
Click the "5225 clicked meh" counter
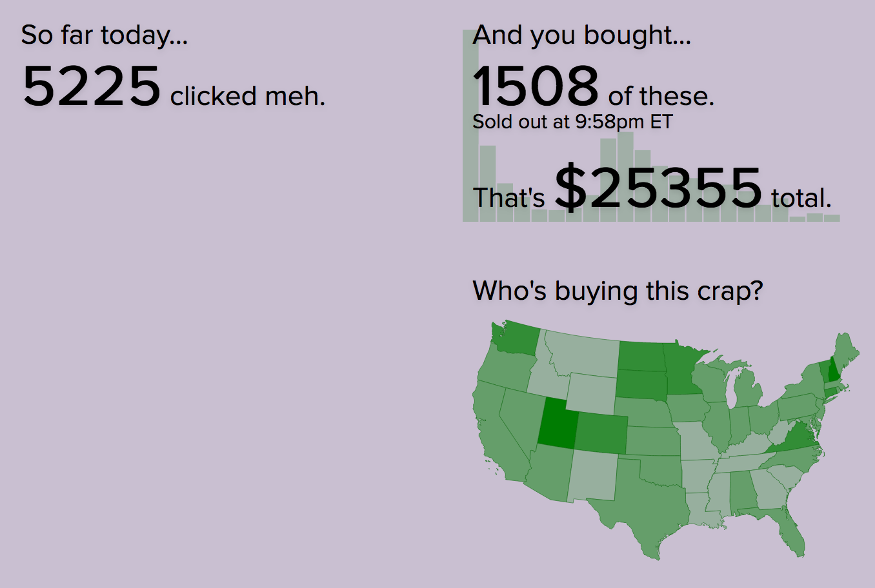(173, 87)
